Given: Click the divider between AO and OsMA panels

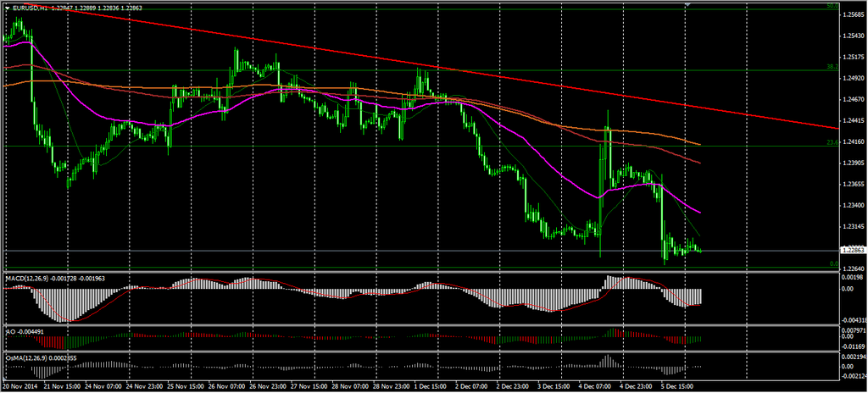Looking at the screenshot, I should coord(424,351).
